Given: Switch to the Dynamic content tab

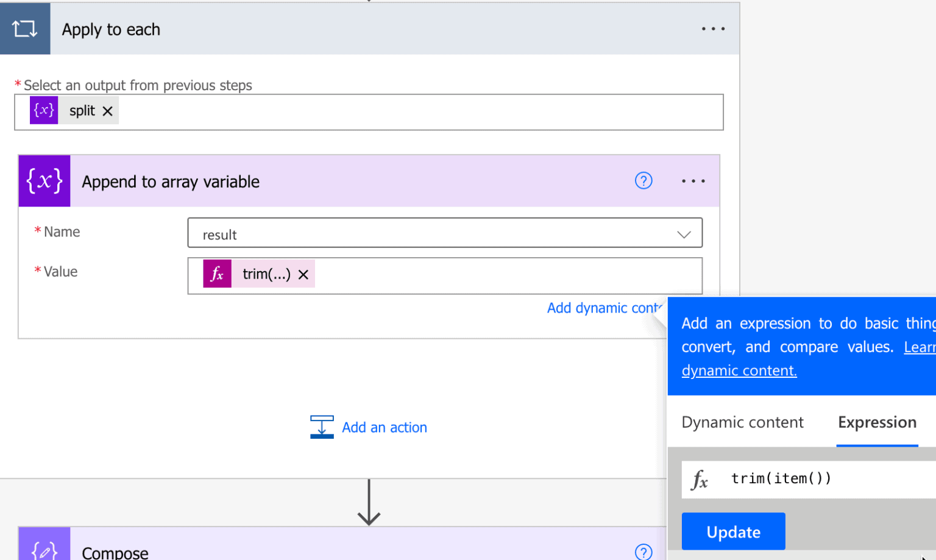Looking at the screenshot, I should (x=742, y=422).
